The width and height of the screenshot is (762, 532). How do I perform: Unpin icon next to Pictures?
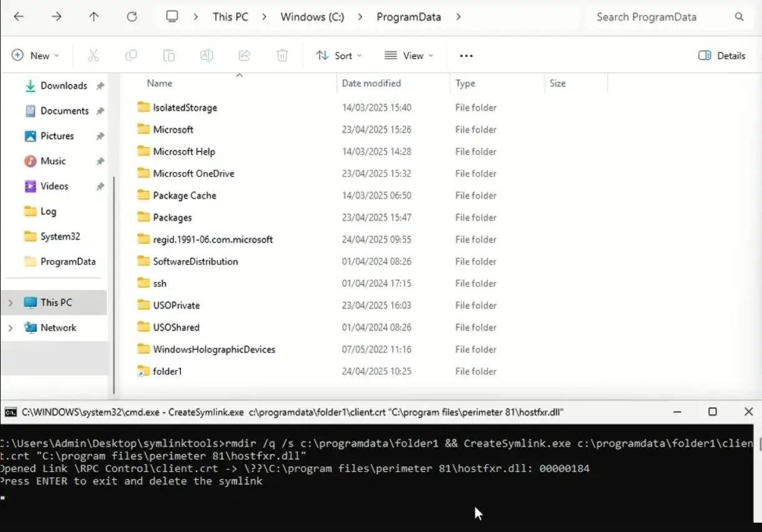pos(100,136)
